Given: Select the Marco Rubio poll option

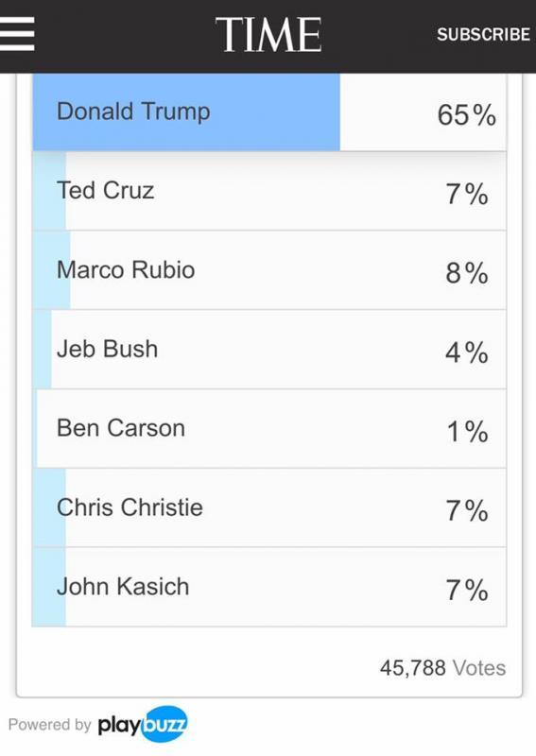Looking at the screenshot, I should (269, 270).
